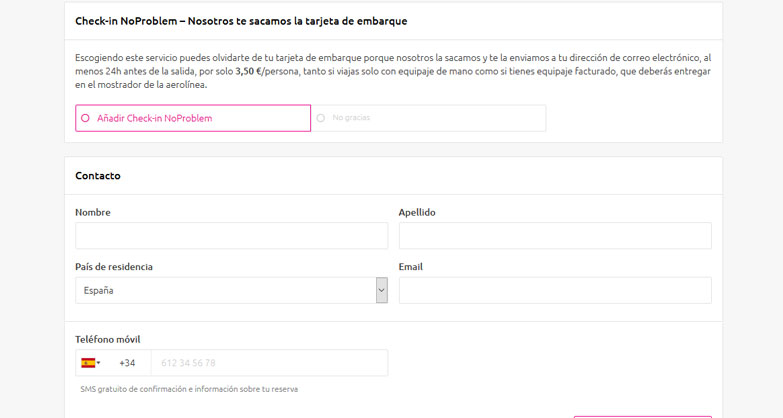Click the mobile phone number field
Image resolution: width=783 pixels, height=418 pixels.
[269, 363]
